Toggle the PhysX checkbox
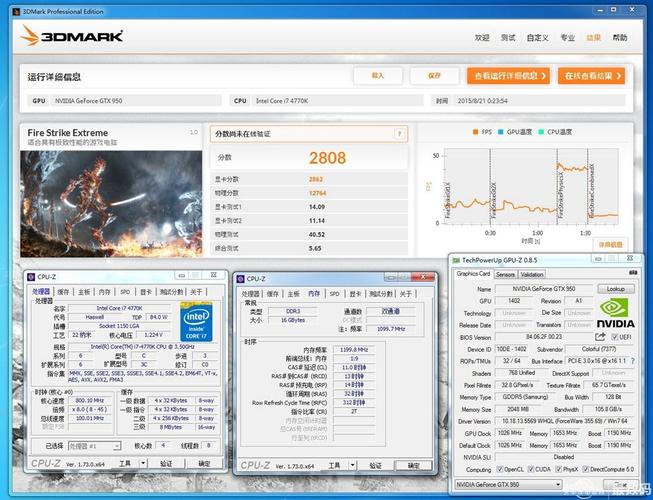 pos(558,469)
